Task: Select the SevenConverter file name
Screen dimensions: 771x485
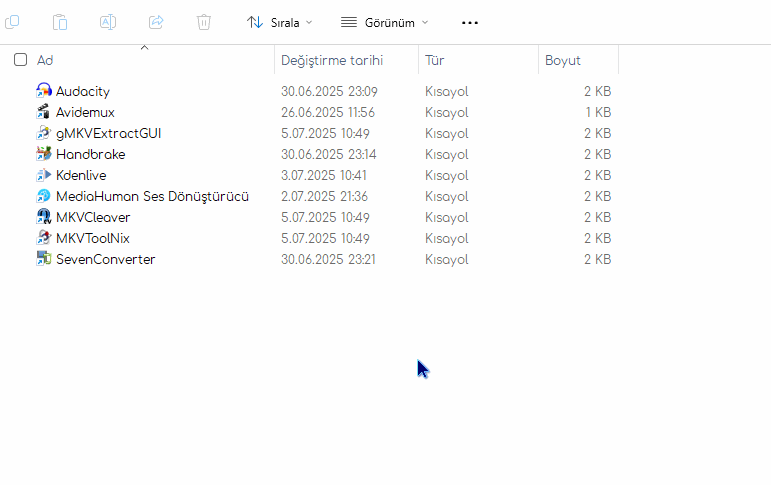Action: pos(106,259)
